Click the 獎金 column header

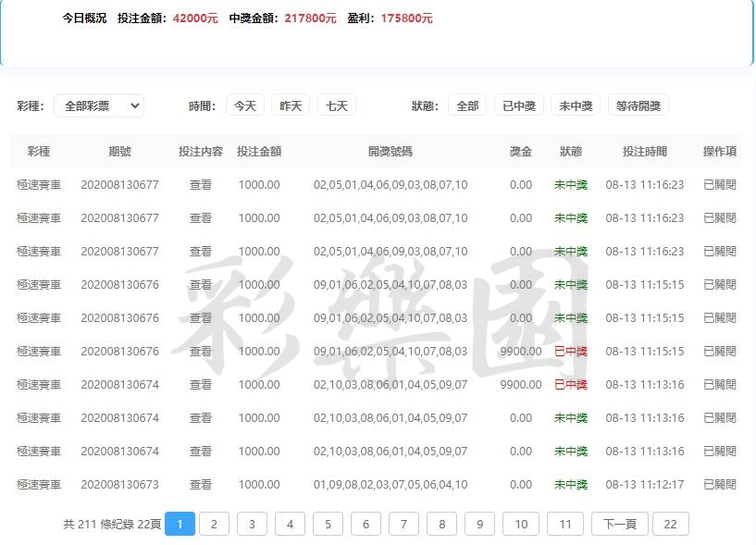[x=521, y=152]
